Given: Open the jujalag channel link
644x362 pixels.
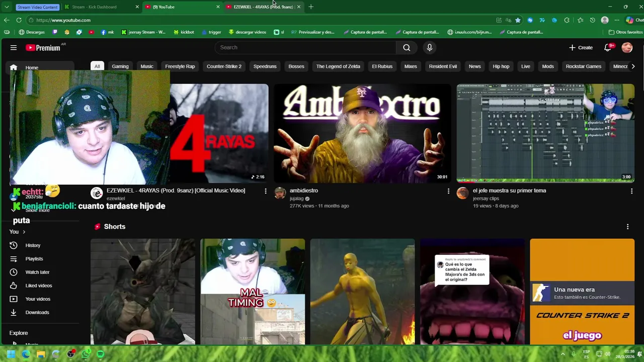Looking at the screenshot, I should 297,199.
